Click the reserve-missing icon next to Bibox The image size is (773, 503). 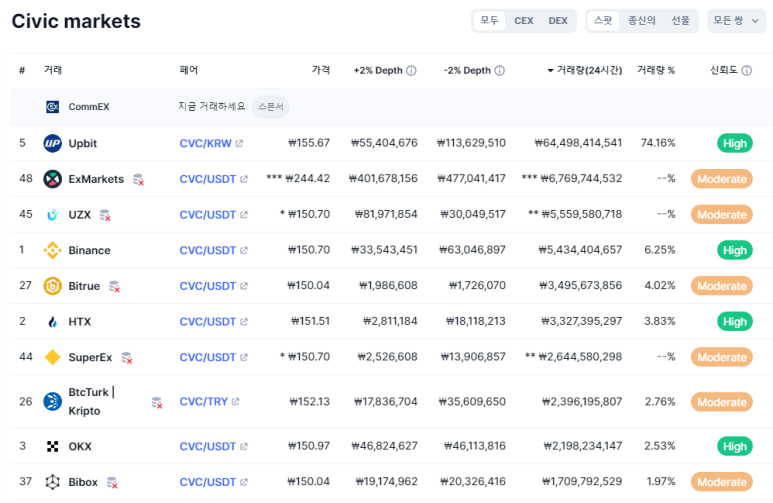click(112, 482)
